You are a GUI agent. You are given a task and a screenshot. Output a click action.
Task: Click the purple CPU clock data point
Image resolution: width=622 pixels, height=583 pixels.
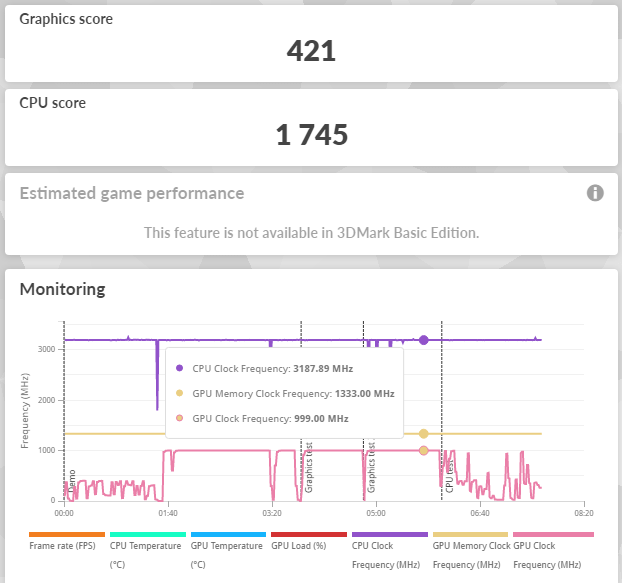(x=423, y=340)
